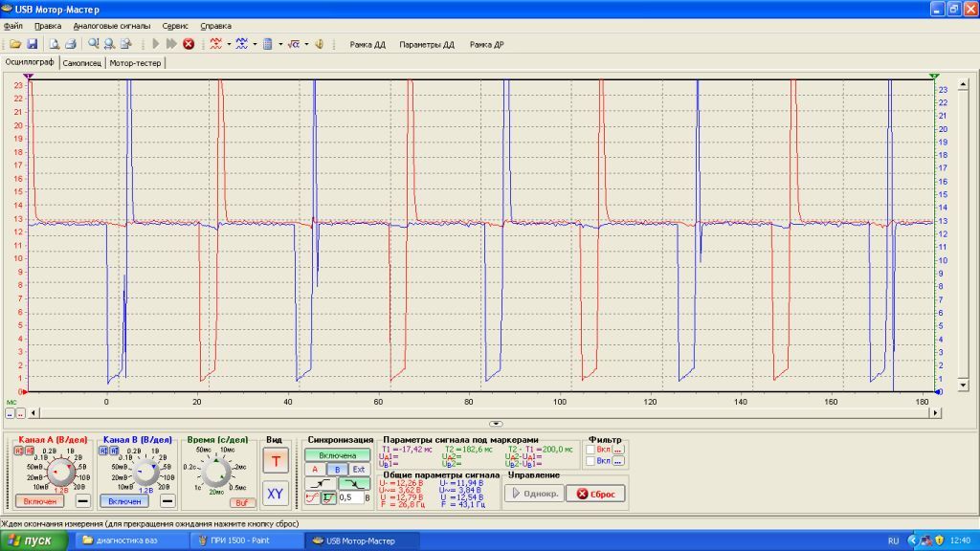Click the sound speaker icon in toolbar

click(320, 44)
